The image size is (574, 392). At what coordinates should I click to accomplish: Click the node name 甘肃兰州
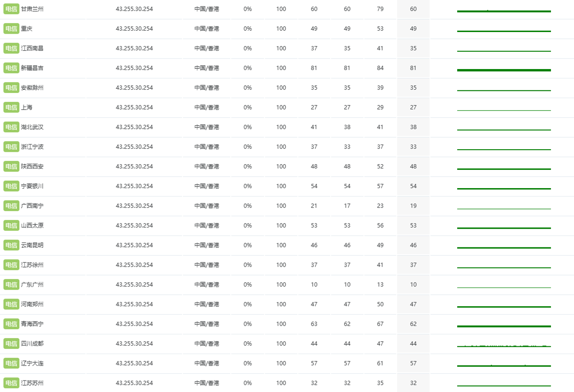coord(32,9)
